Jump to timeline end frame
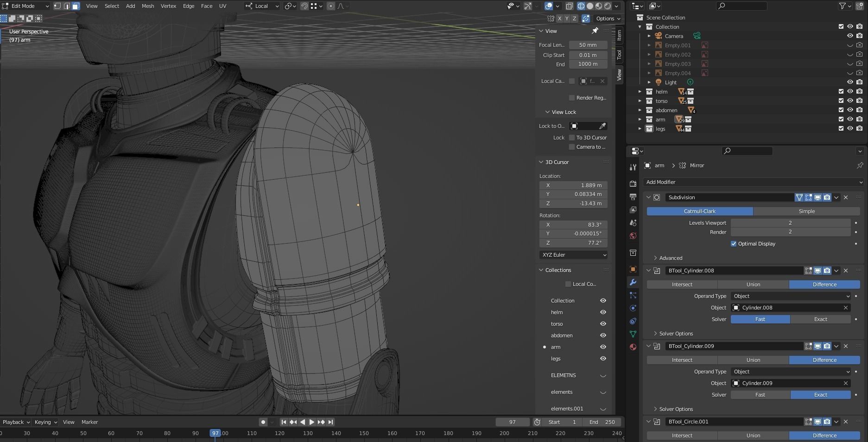 pyautogui.click(x=330, y=422)
